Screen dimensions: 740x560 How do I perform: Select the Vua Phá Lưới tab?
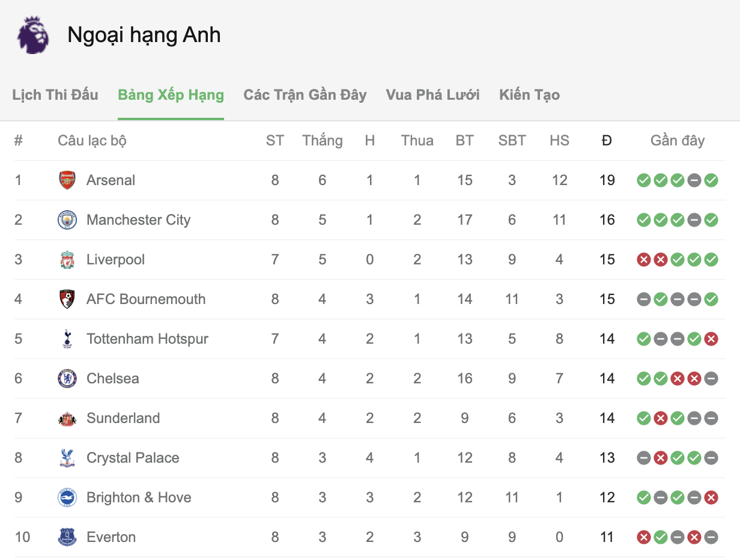point(432,95)
